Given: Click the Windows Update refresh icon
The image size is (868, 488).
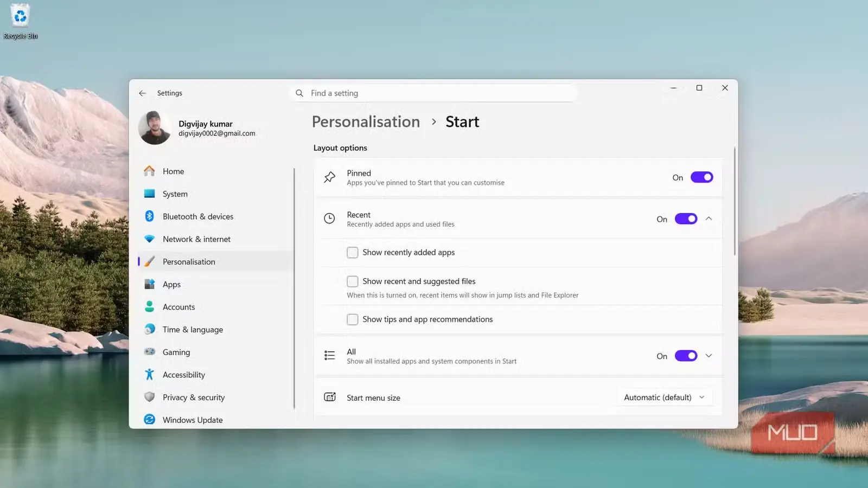Looking at the screenshot, I should click(x=149, y=420).
